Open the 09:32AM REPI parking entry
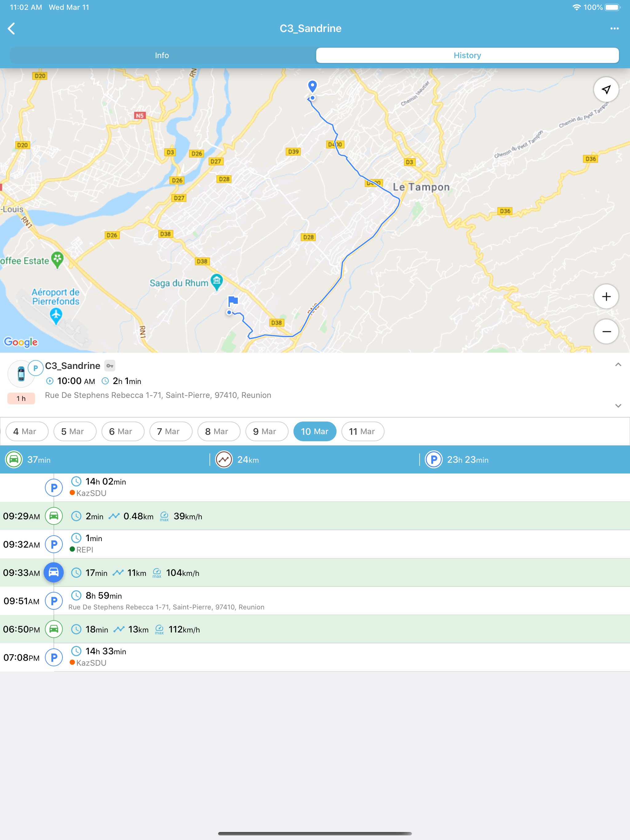 (x=315, y=544)
